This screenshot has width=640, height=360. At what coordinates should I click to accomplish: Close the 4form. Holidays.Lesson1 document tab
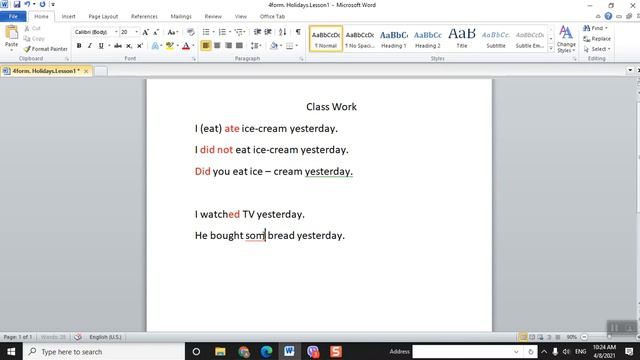tap(86, 71)
